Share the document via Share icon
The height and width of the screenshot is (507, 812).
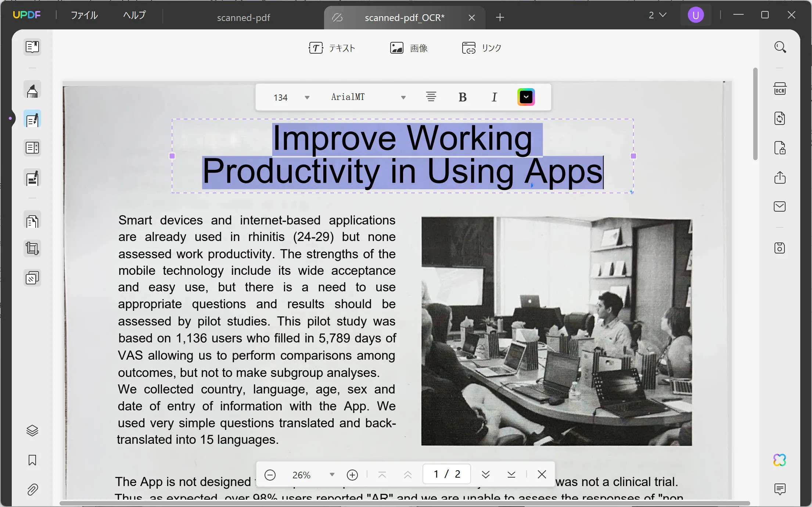tap(780, 177)
